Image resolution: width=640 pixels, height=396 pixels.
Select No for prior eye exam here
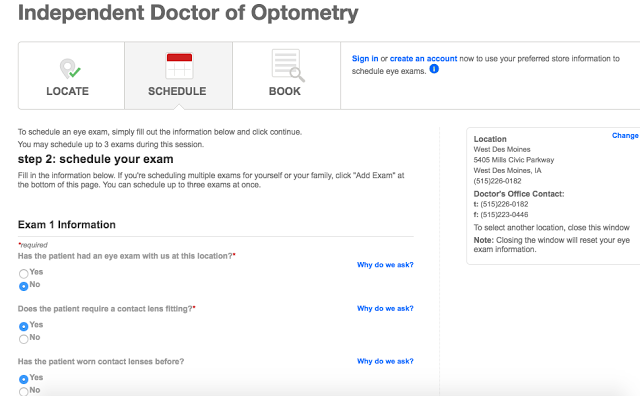pyautogui.click(x=24, y=286)
